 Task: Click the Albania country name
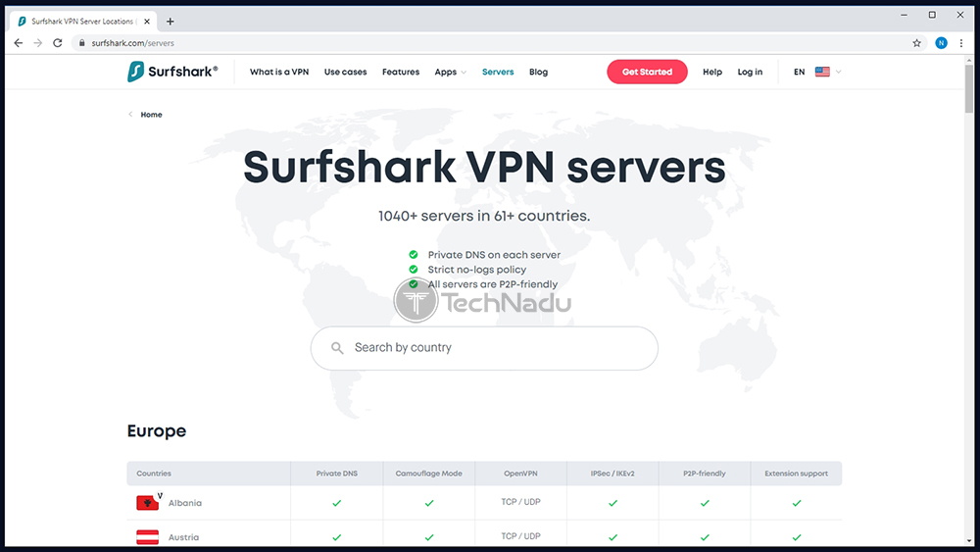(x=185, y=503)
